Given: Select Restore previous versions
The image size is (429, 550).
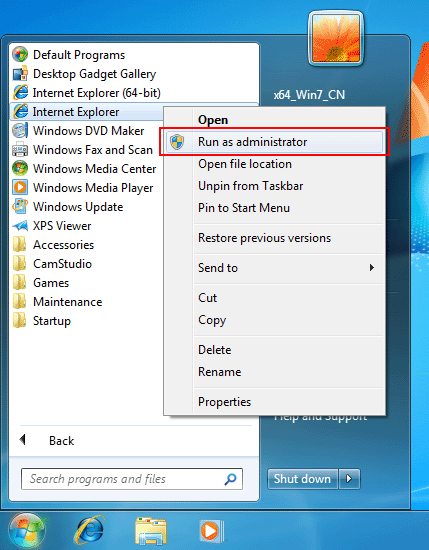Looking at the screenshot, I should [x=264, y=238].
